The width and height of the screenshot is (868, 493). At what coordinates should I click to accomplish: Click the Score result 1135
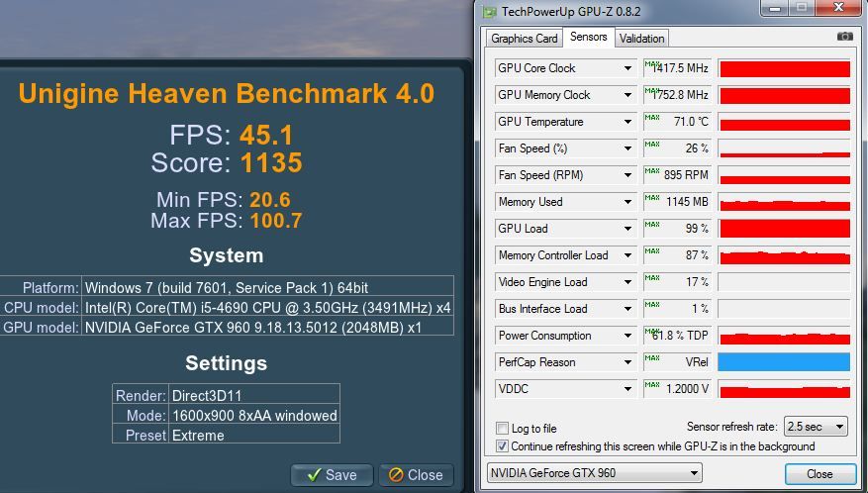coord(271,163)
